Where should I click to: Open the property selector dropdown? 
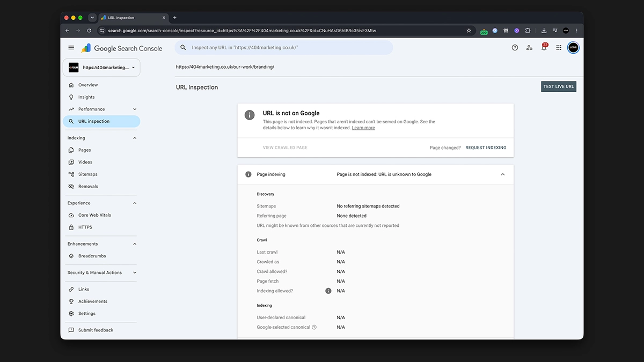click(x=101, y=68)
